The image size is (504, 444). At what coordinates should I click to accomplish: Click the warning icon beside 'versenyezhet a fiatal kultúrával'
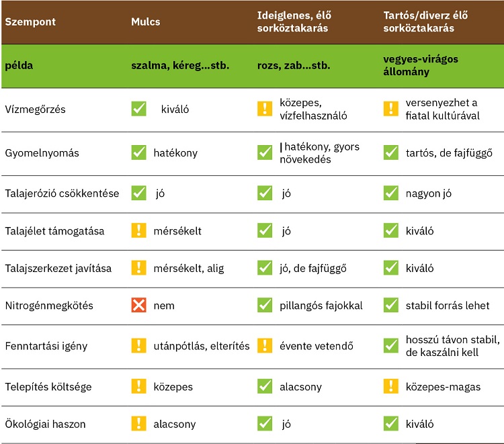pos(391,109)
